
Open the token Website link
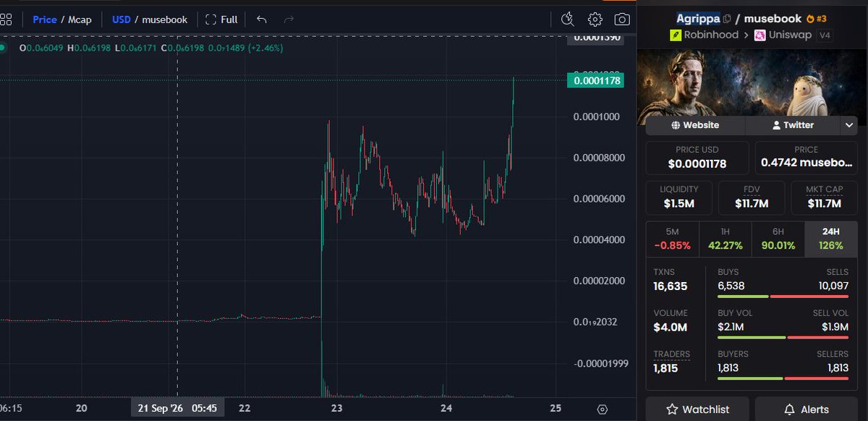point(695,125)
